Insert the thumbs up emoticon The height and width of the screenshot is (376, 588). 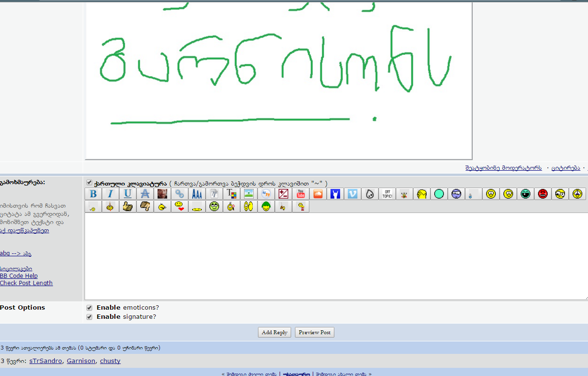point(128,207)
